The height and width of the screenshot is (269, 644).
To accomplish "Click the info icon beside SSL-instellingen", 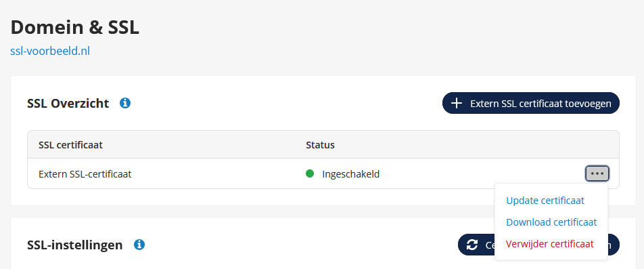I will (x=139, y=245).
